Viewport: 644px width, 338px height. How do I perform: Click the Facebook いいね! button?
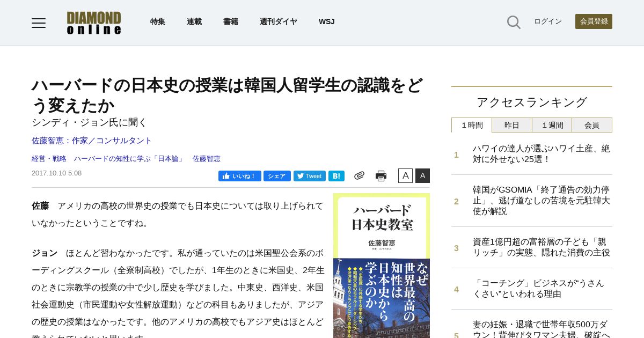[x=240, y=176]
